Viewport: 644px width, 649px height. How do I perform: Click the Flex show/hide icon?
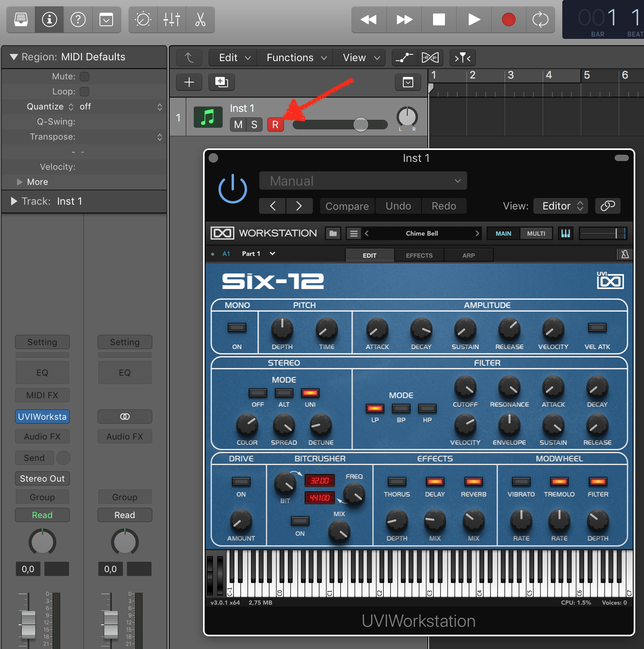coord(430,58)
